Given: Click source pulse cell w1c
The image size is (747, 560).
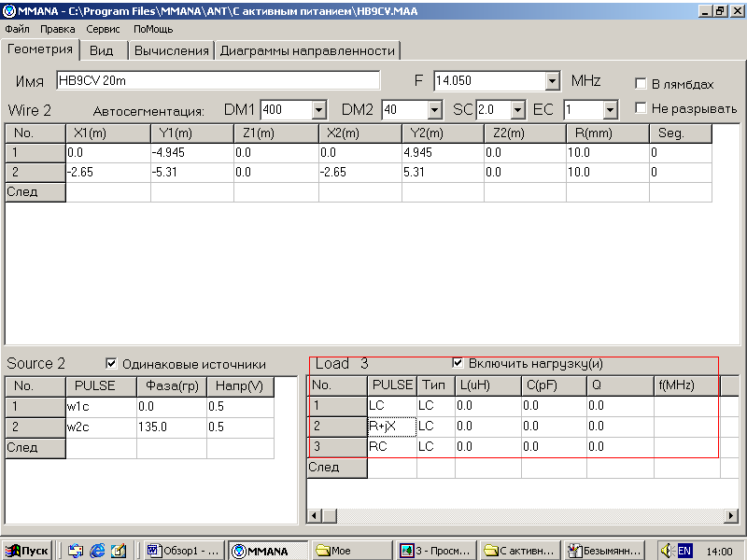Looking at the screenshot, I should [101, 406].
